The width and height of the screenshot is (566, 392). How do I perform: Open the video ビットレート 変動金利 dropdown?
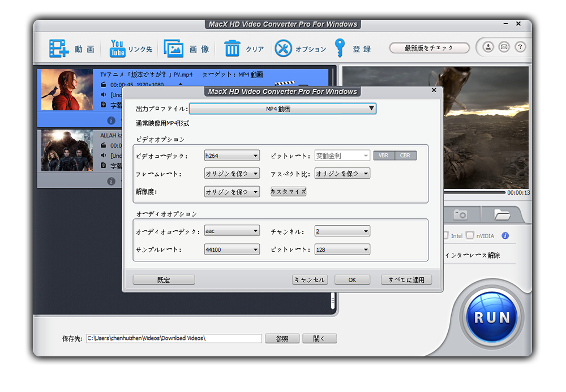tap(342, 156)
